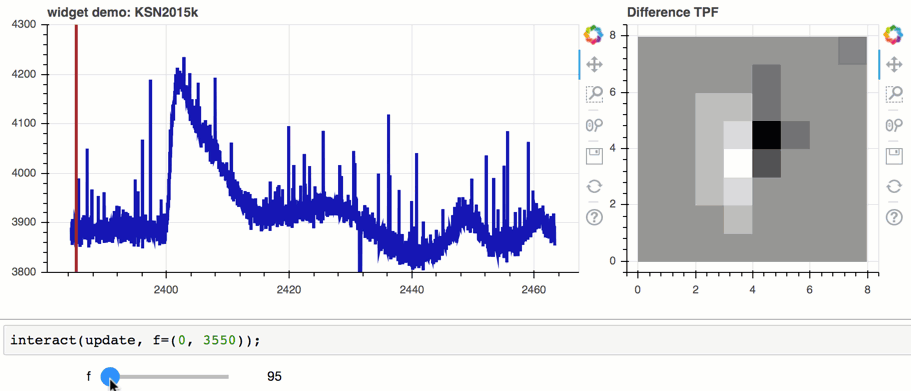
Task: Click the 3800 y-axis tick label
Action: pyautogui.click(x=24, y=272)
